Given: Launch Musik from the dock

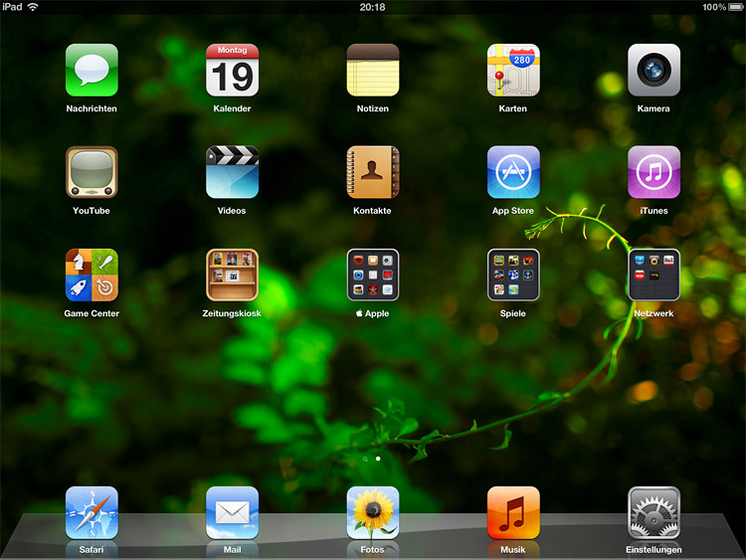Looking at the screenshot, I should point(513,512).
